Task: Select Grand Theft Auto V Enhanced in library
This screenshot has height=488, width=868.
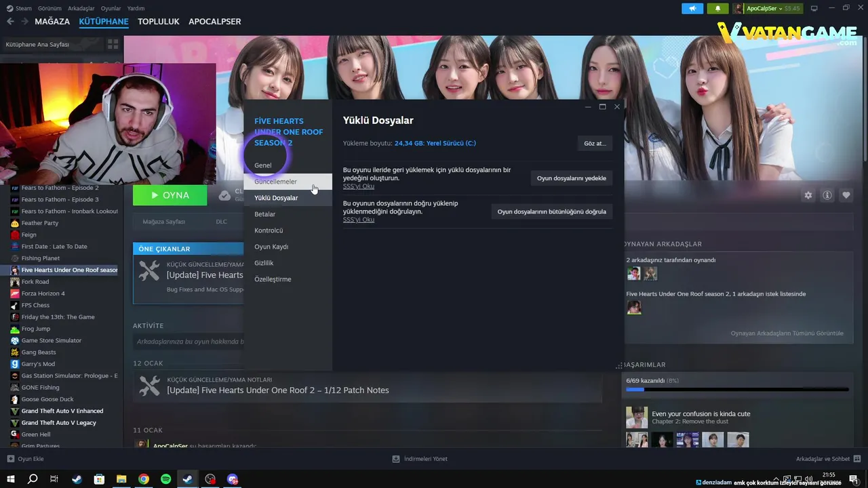Action: [62, 411]
